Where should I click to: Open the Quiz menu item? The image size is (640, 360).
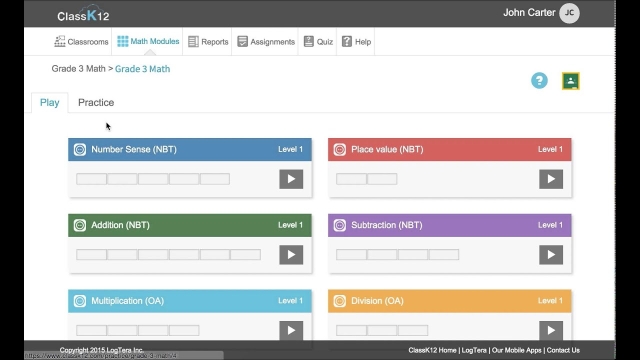tap(318, 42)
